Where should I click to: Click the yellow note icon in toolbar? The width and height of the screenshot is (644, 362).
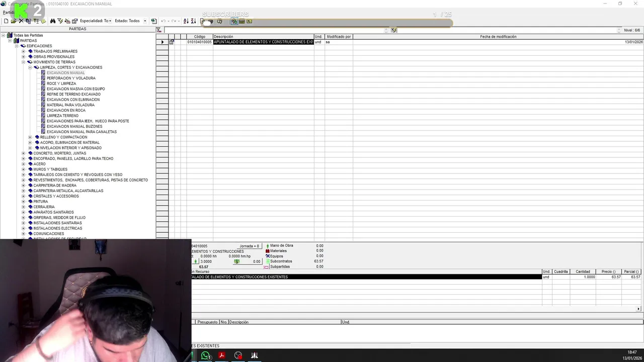[x=43, y=21]
